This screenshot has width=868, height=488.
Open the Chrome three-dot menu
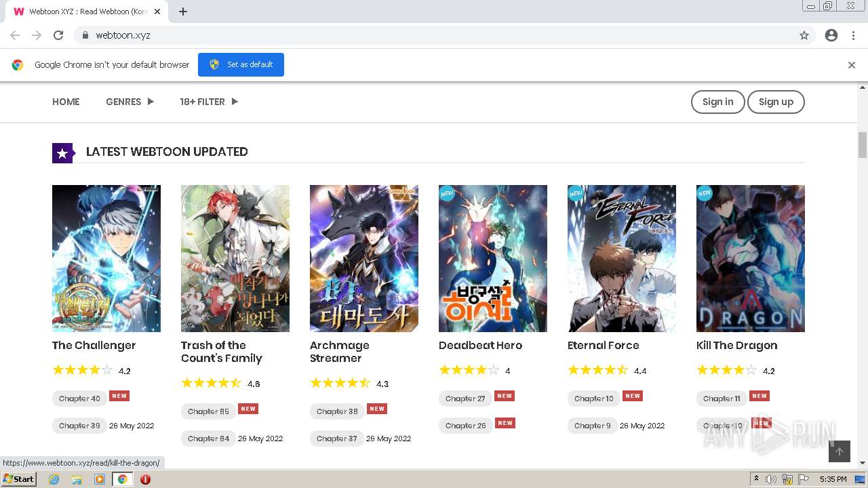(x=853, y=35)
